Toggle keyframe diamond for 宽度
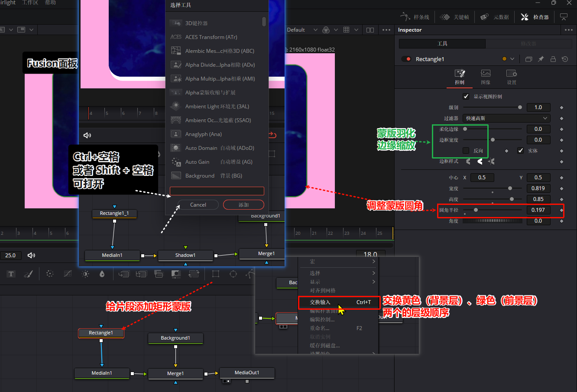Viewport: 577px width, 392px height. click(562, 188)
